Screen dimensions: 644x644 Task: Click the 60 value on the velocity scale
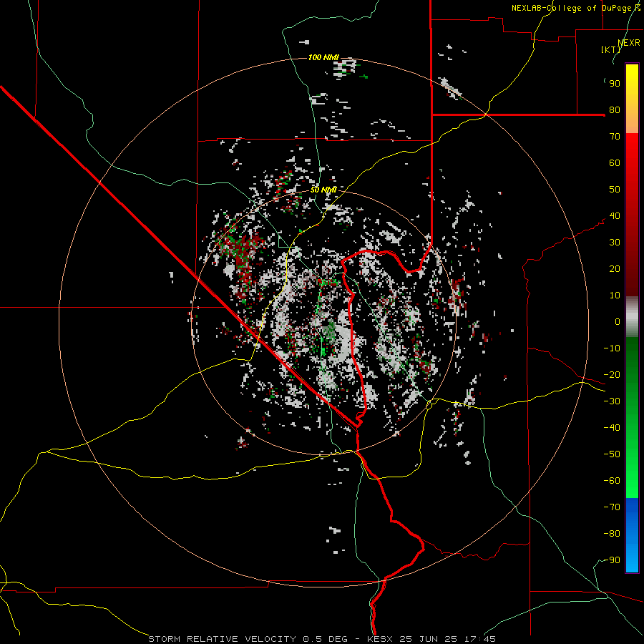click(615, 163)
